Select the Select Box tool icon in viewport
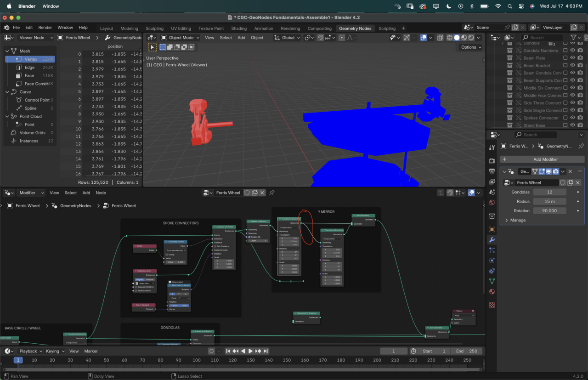 click(x=152, y=47)
